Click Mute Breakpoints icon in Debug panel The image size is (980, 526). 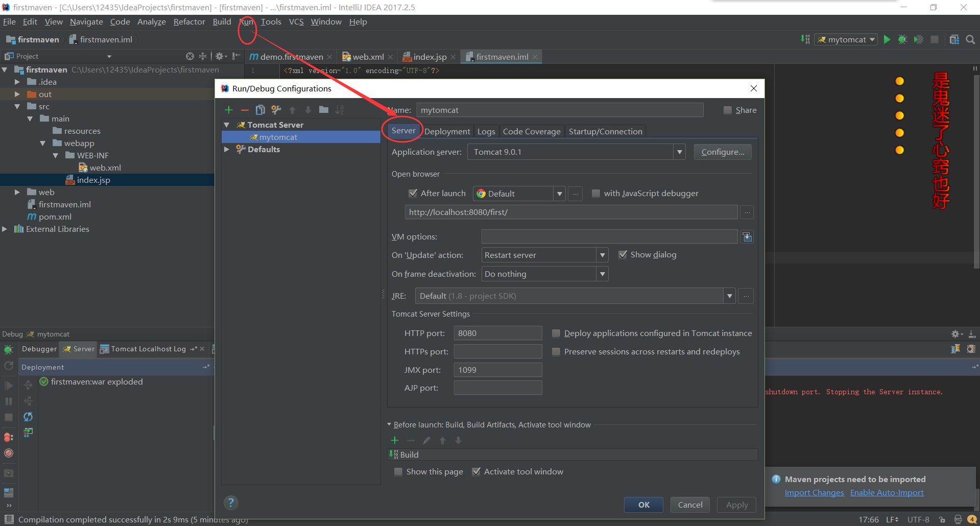[8, 453]
